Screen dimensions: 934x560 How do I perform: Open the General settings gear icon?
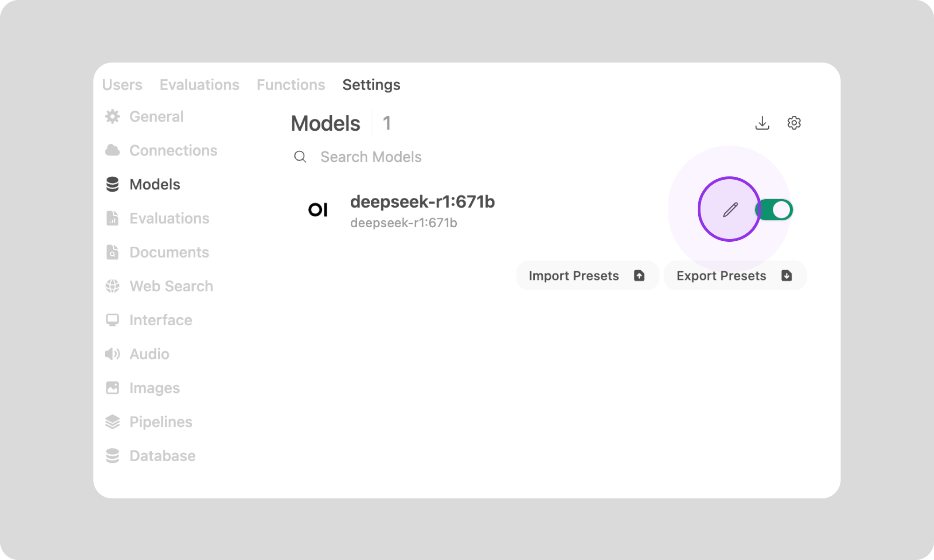click(112, 117)
